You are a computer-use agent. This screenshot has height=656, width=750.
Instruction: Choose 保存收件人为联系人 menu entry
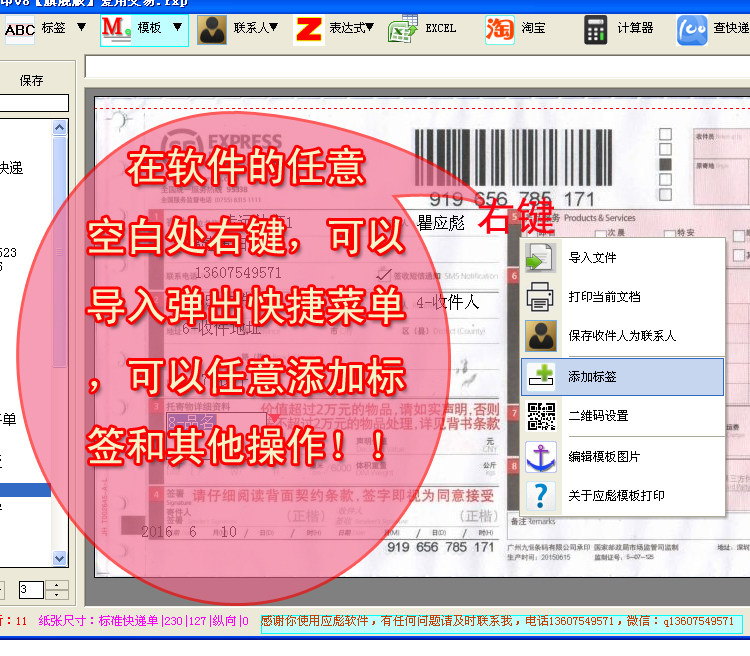click(x=623, y=336)
